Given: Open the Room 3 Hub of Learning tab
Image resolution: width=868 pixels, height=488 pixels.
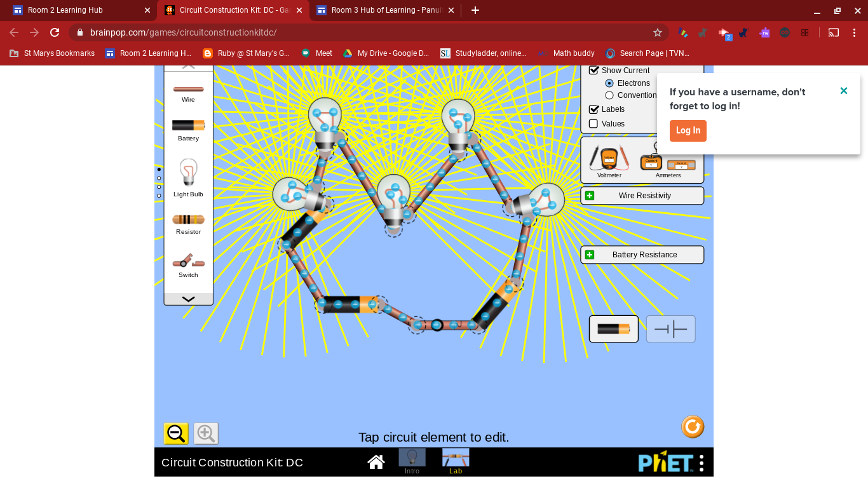Looking at the screenshot, I should point(386,10).
